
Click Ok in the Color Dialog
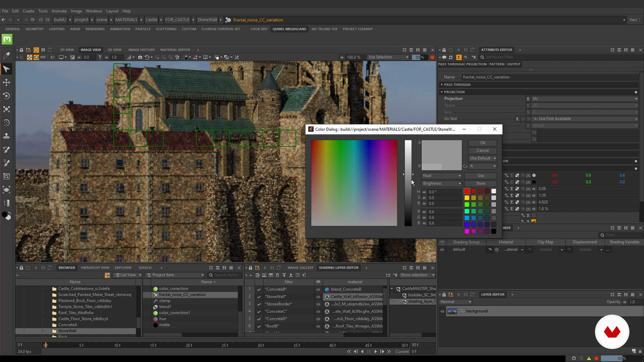(x=482, y=143)
